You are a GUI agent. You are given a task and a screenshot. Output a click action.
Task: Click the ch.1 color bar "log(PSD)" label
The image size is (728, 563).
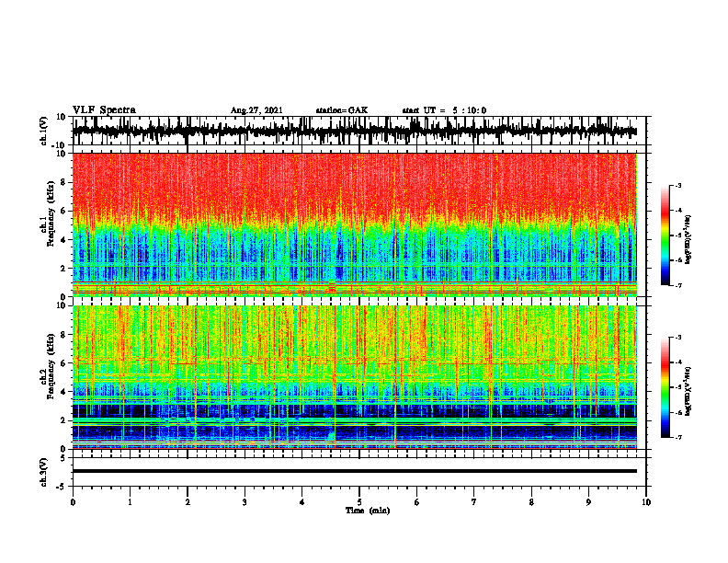pyautogui.click(x=688, y=240)
